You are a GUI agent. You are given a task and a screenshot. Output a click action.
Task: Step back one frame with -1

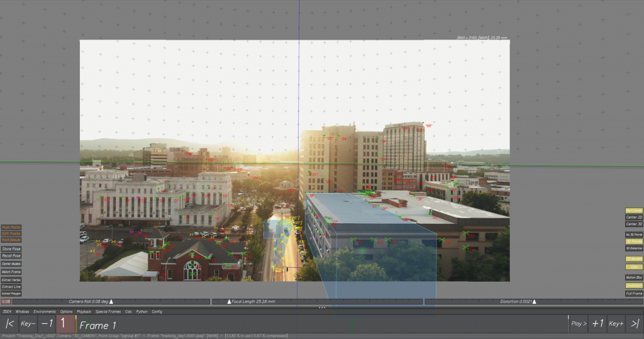point(47,325)
